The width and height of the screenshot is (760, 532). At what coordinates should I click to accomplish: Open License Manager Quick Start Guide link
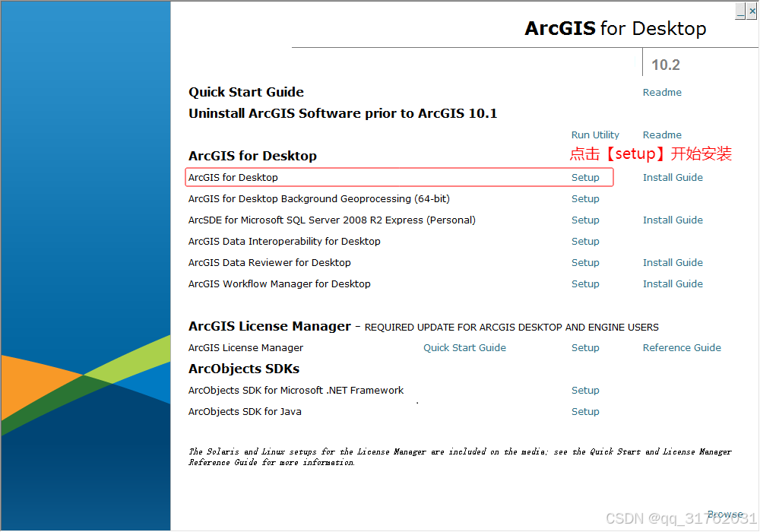pos(464,348)
